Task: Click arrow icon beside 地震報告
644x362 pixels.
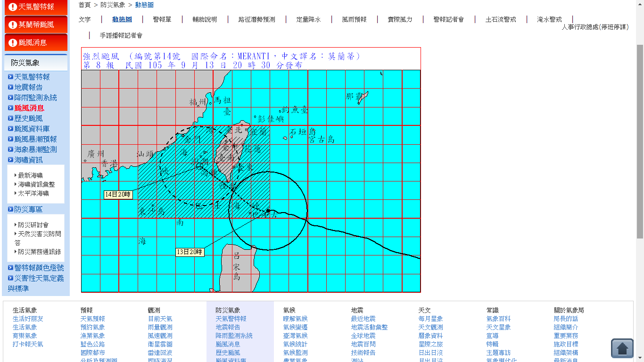Action: [x=10, y=87]
